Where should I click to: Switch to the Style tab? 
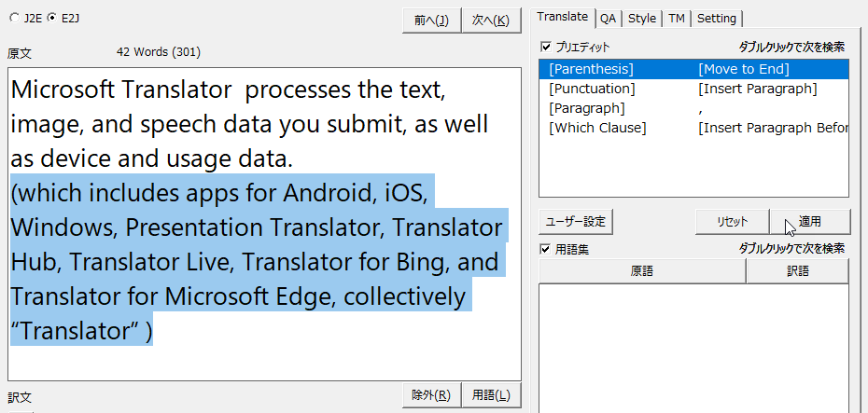click(x=641, y=18)
